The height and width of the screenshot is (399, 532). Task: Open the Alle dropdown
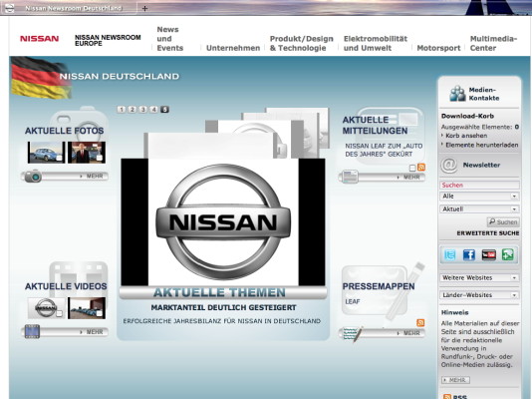click(x=479, y=197)
